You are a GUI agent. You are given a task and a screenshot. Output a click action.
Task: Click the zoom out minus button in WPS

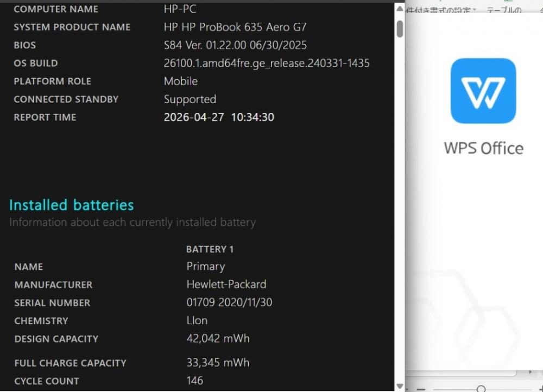421,390
